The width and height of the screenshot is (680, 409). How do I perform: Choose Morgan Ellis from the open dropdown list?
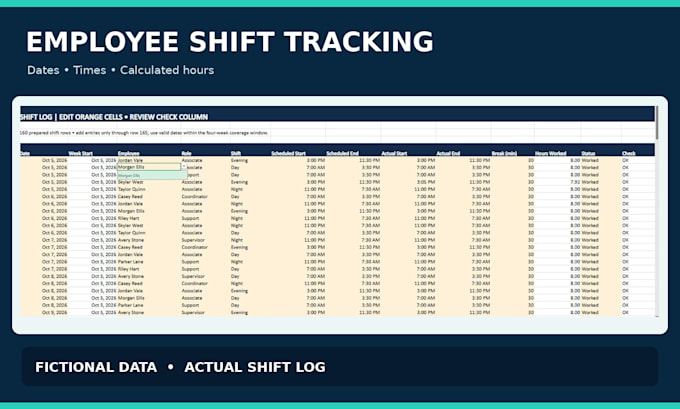pos(152,175)
